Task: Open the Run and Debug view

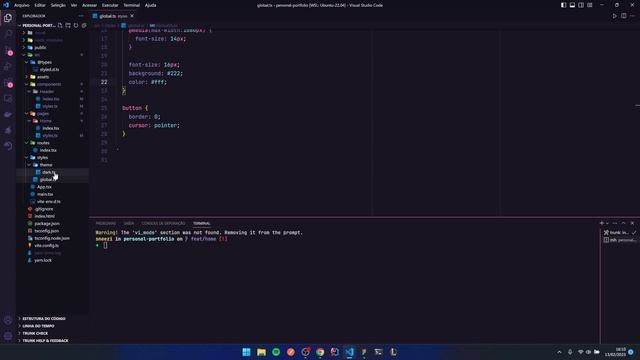Action: (x=8, y=67)
